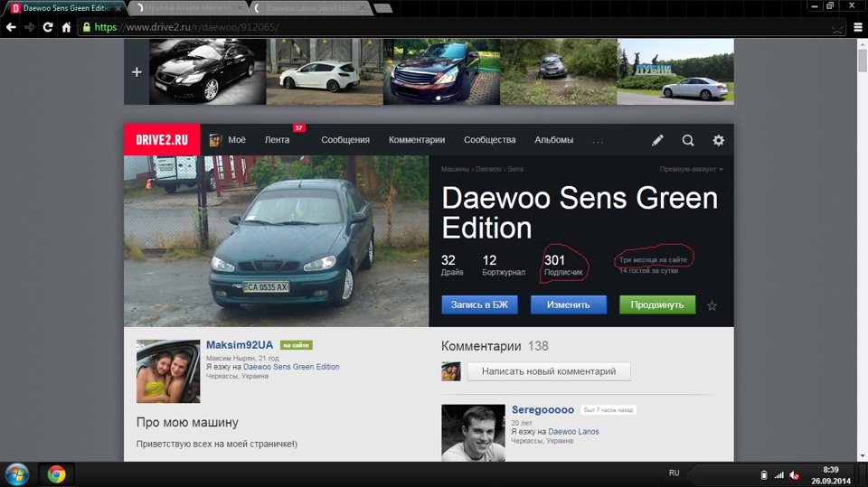868x487 pixels.
Task: Open 32 Драйв counter
Action: point(452,265)
